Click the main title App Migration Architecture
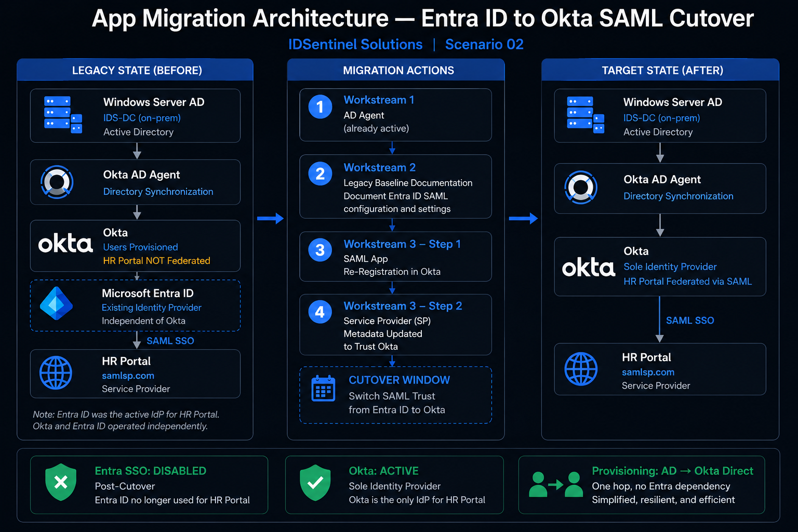This screenshot has width=798, height=532. 422,19
